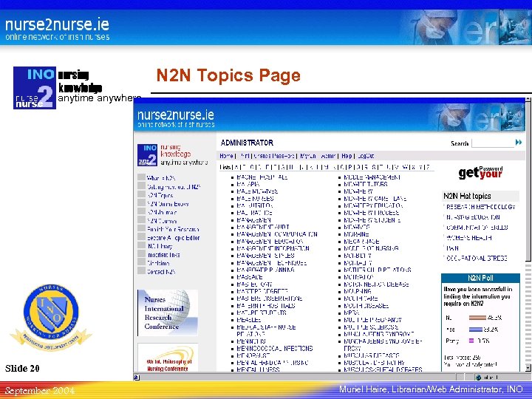532x399 pixels.
Task: Open the OCCUPATIONAL STRESS hot topic
Action: pyautogui.click(x=477, y=258)
